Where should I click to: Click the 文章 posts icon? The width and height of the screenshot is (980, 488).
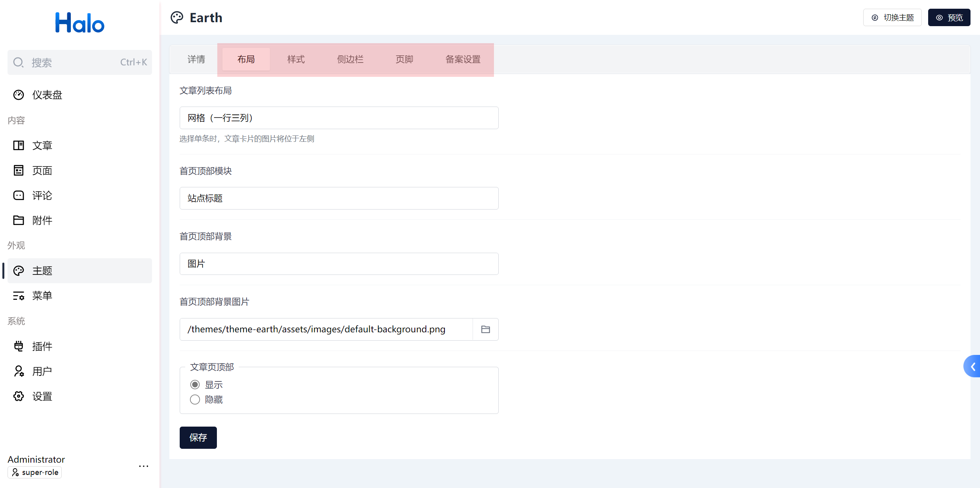tap(19, 145)
